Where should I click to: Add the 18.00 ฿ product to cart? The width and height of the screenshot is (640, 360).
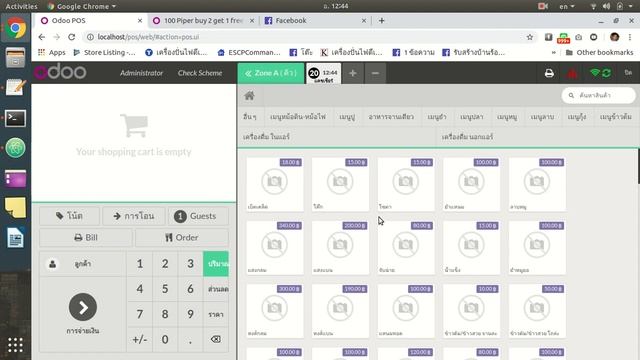(x=275, y=184)
